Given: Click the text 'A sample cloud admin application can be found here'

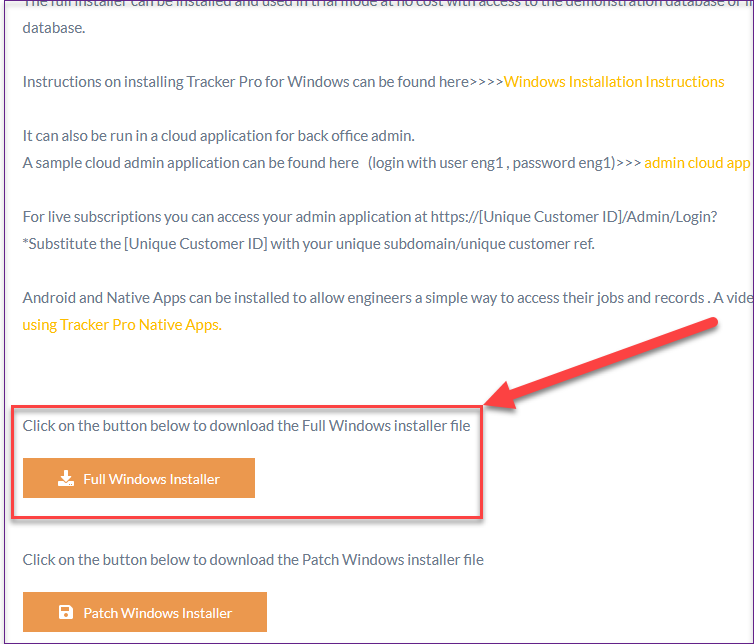Looking at the screenshot, I should click(x=190, y=163).
